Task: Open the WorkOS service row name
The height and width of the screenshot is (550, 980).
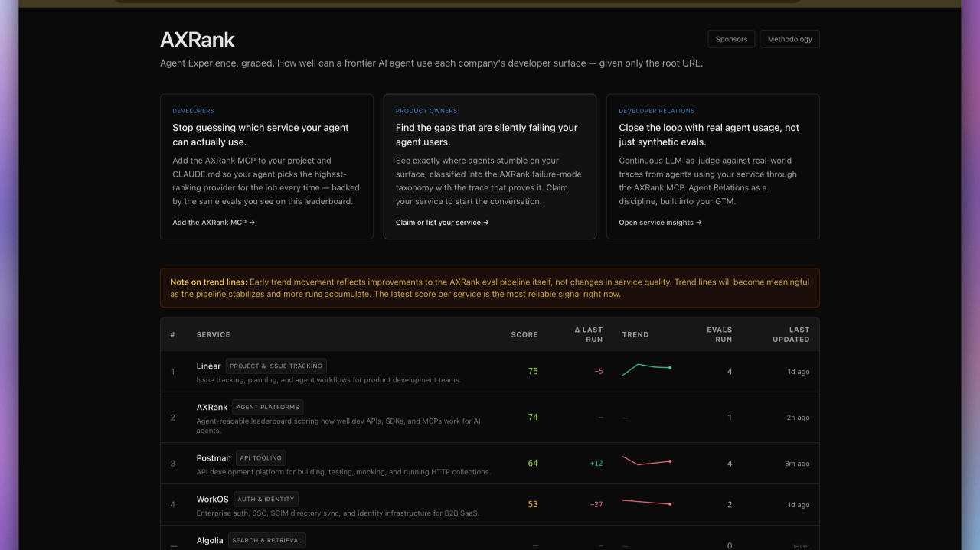Action: click(212, 499)
